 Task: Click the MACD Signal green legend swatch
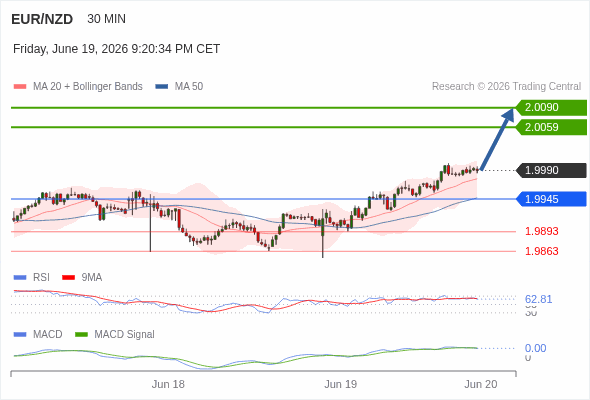81,335
